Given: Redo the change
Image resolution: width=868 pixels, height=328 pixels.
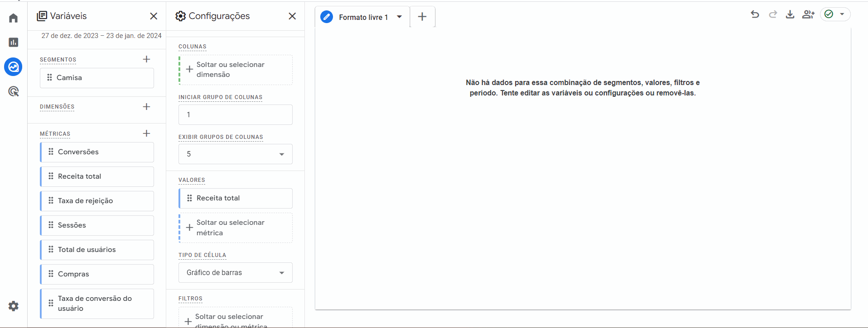Looking at the screenshot, I should tap(773, 14).
